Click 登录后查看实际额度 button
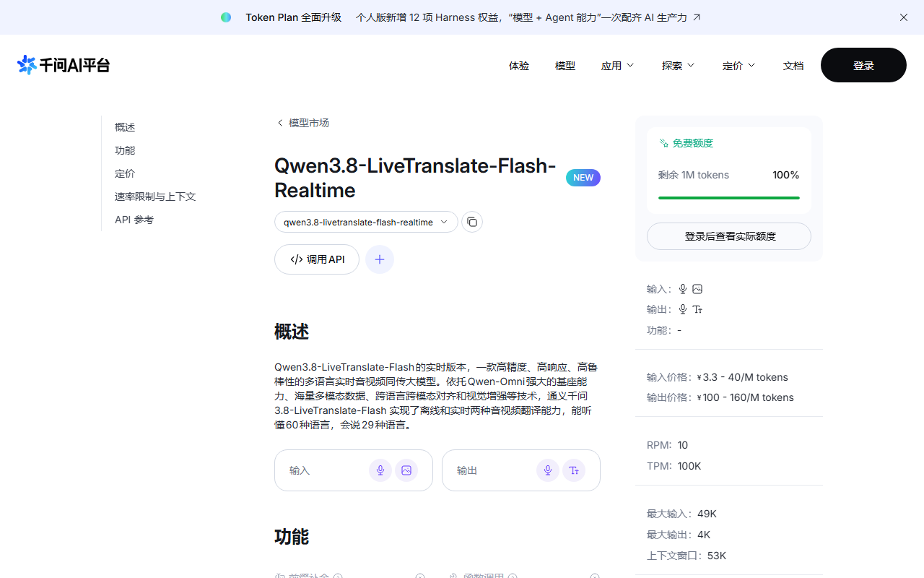The width and height of the screenshot is (924, 578). click(729, 236)
